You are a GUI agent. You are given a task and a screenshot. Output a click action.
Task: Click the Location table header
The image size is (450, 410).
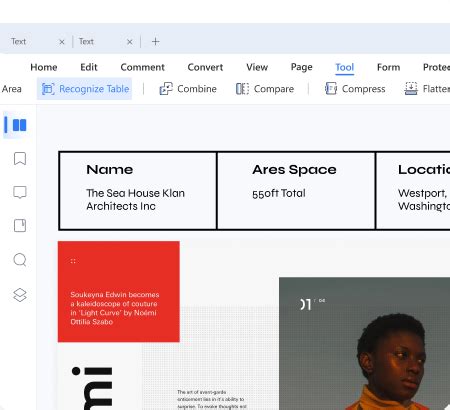(x=424, y=170)
